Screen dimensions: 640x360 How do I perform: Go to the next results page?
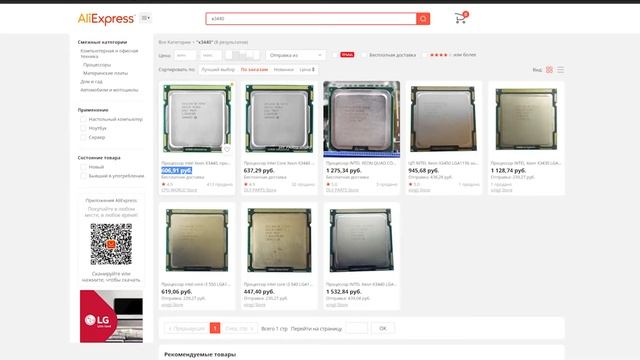click(239, 328)
